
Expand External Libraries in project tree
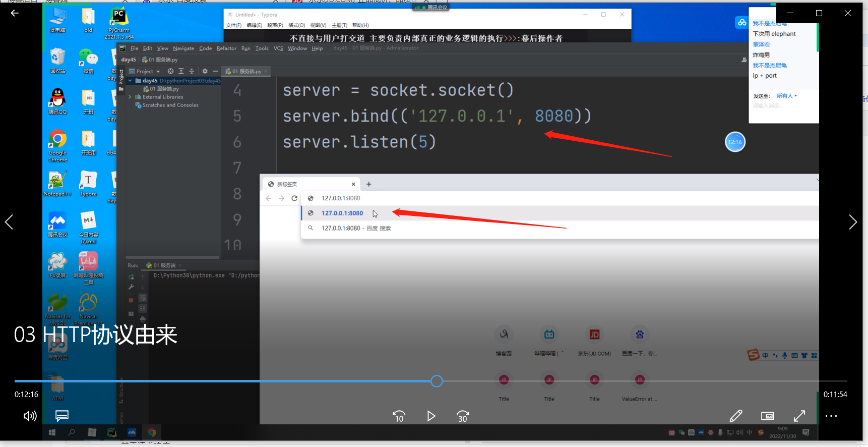pyautogui.click(x=130, y=97)
